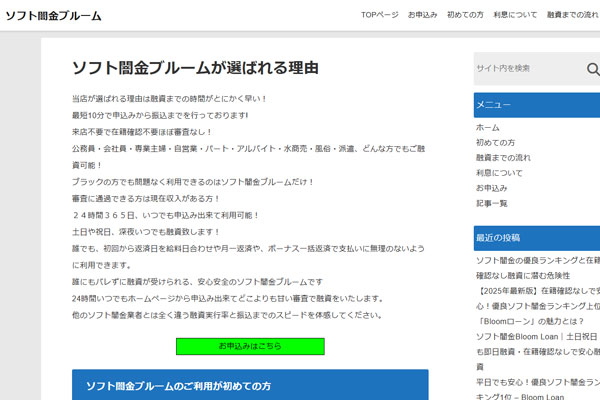Click text line ２４時間３６５日、いつでも申込み
This screenshot has width=600, height=400.
(165, 215)
